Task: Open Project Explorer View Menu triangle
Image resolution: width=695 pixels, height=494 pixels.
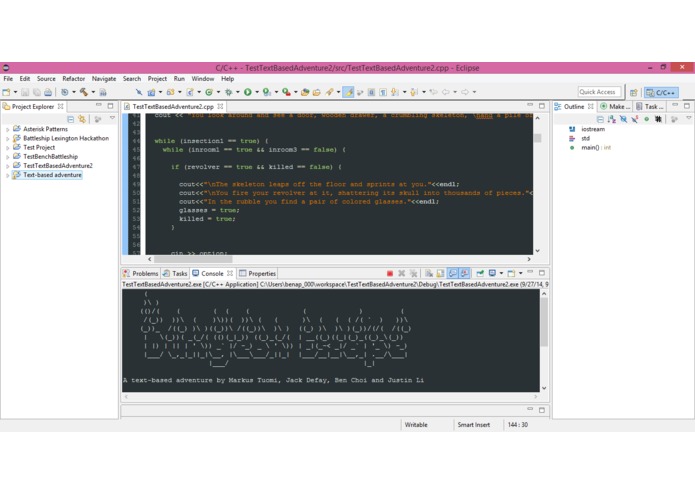Action: (112, 118)
